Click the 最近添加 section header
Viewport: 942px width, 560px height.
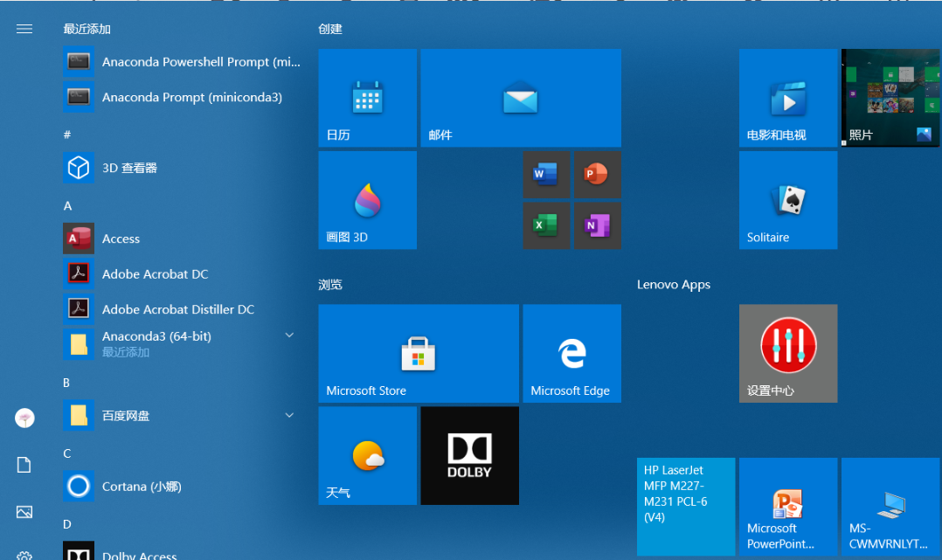click(87, 29)
